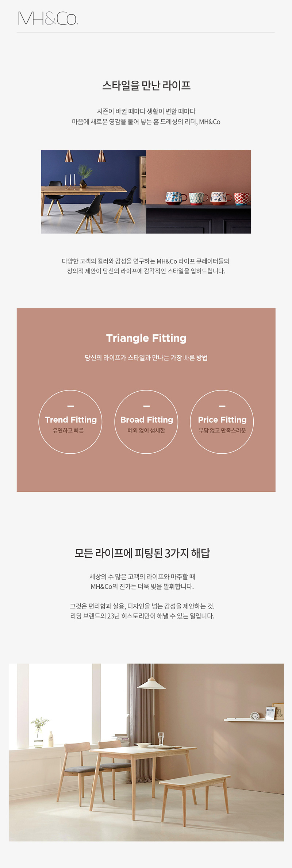Click the dash above Trend Fitting
This screenshot has width=292, height=868.
71,406
